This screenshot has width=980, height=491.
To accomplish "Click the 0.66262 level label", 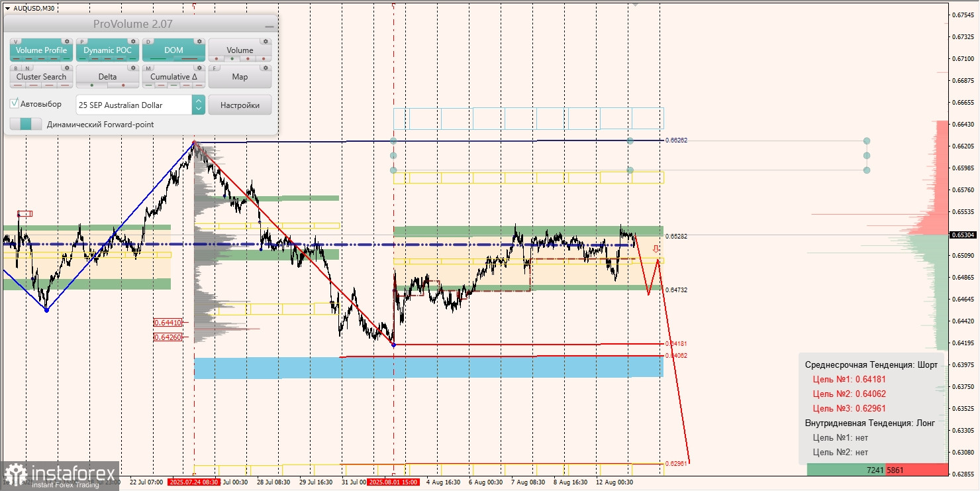I will pos(676,140).
